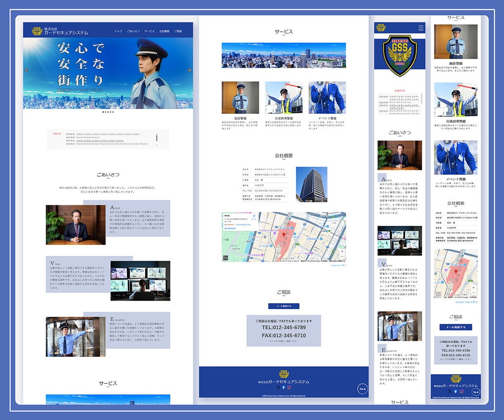Image resolution: width=504 pixels, height=420 pixels.
Task: Click the 施設警備 guard photo on desktop
Action: (240, 97)
